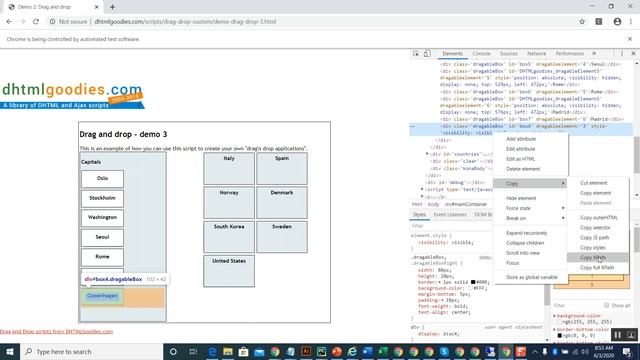The width and height of the screenshot is (640, 360).
Task: Click the highlighted Copenhagen box
Action: tap(102, 296)
